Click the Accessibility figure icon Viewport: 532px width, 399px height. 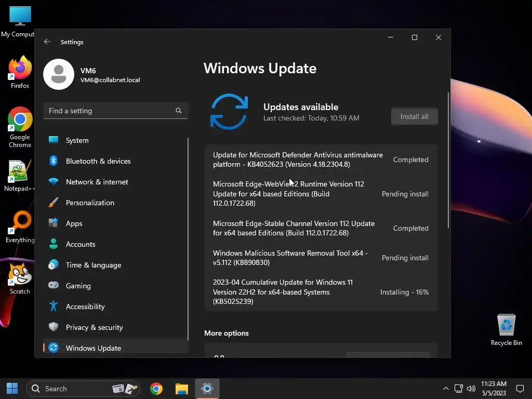click(54, 306)
